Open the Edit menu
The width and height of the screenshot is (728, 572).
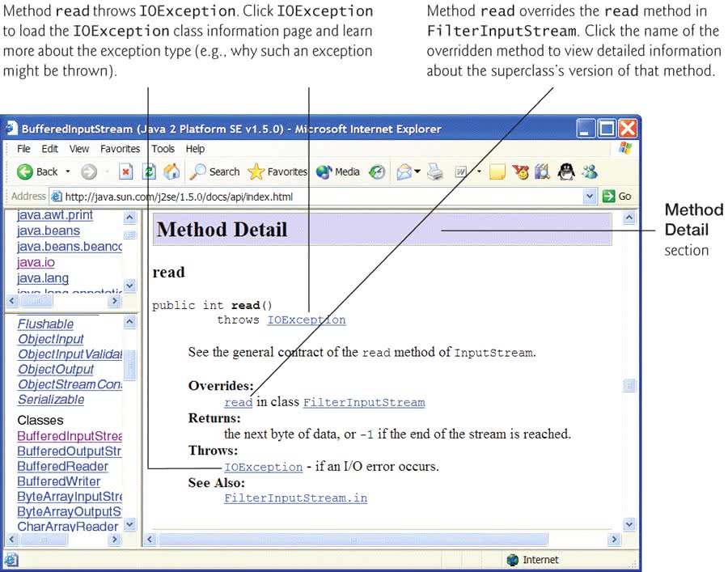point(49,149)
